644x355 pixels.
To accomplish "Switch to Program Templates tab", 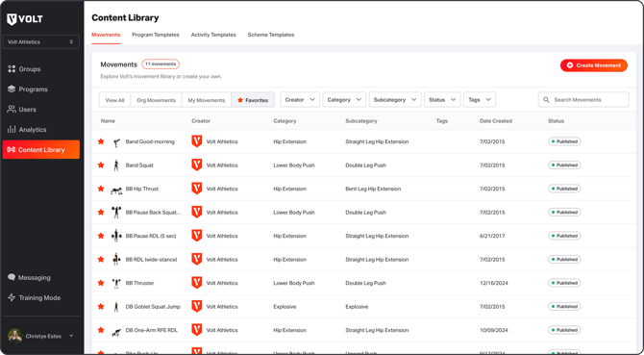I will (x=156, y=35).
